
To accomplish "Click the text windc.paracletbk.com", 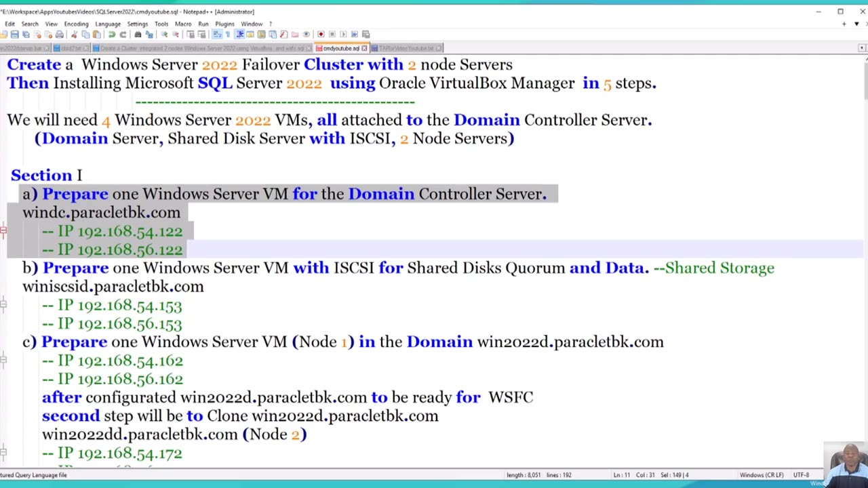I will (102, 213).
